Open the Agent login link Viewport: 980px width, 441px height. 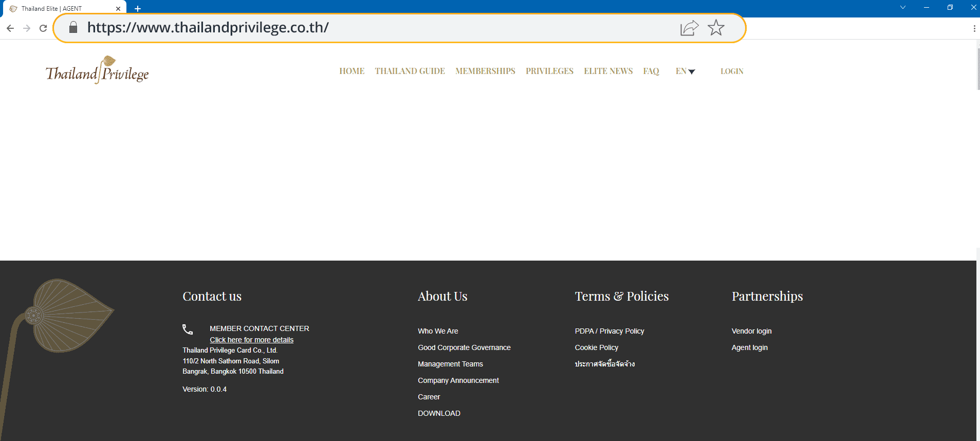pos(749,347)
